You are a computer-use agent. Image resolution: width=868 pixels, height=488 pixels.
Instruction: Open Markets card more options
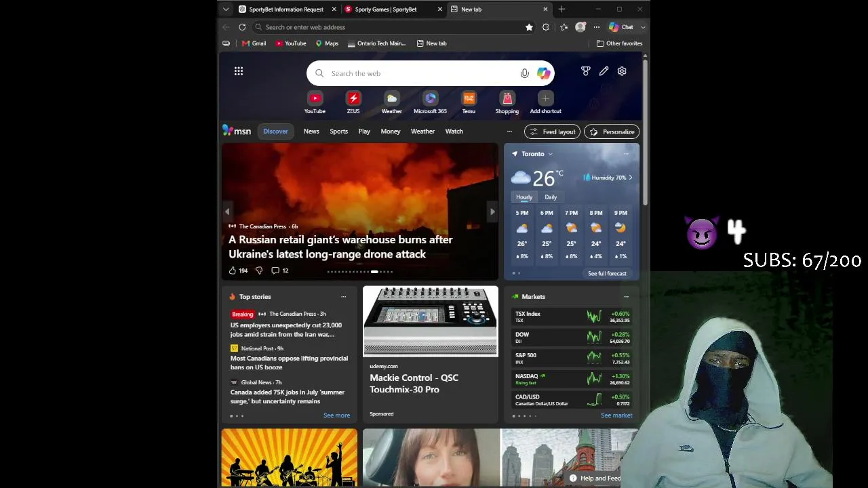click(x=626, y=297)
